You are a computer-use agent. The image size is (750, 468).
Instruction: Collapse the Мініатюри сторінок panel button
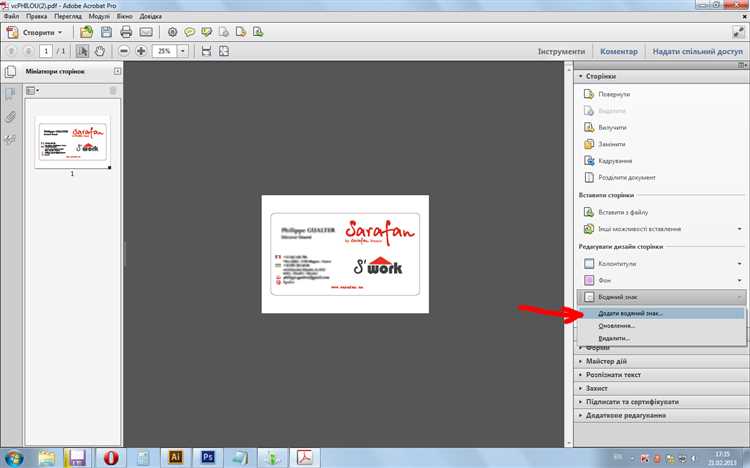[117, 71]
